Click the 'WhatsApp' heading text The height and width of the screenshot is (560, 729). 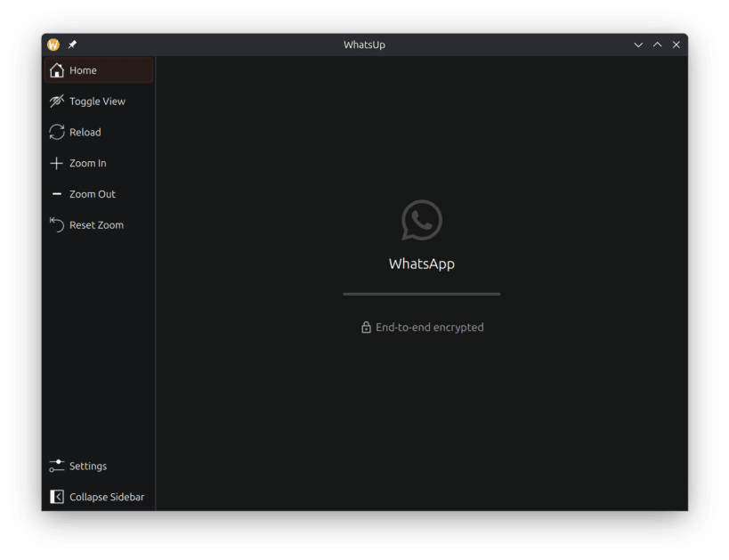click(422, 264)
